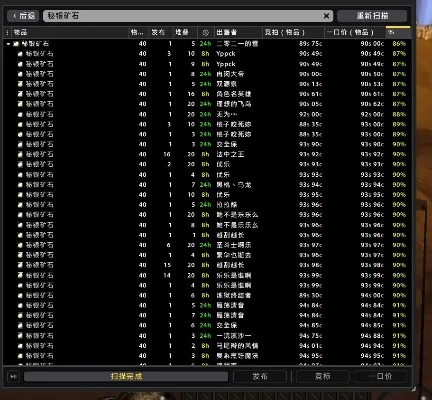The height and width of the screenshot is (400, 432).
Task: Sort by the 发布 column header
Action: (x=161, y=32)
